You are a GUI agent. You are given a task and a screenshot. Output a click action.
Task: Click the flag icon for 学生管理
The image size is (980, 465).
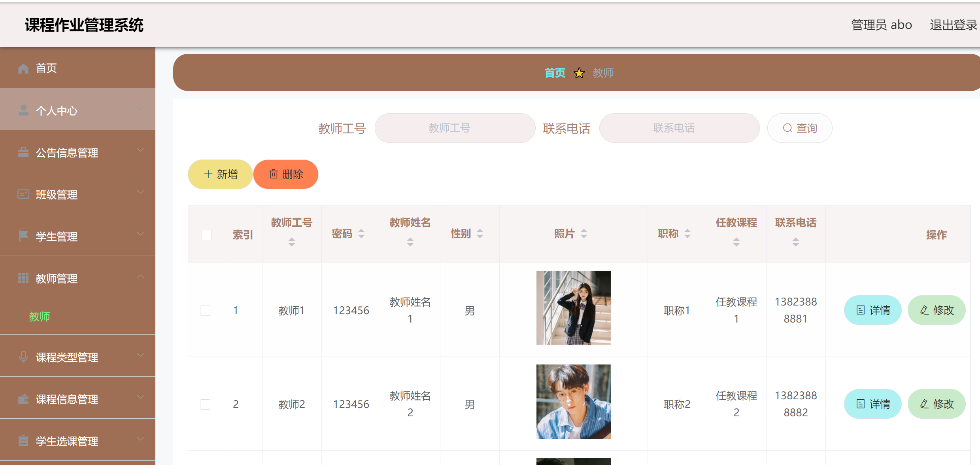pos(23,236)
